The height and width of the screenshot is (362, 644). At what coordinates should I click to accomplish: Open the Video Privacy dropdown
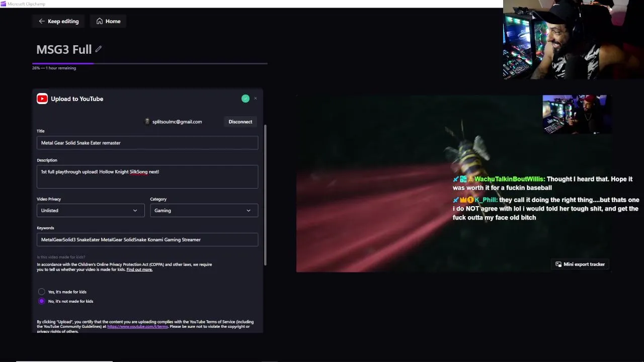click(90, 211)
